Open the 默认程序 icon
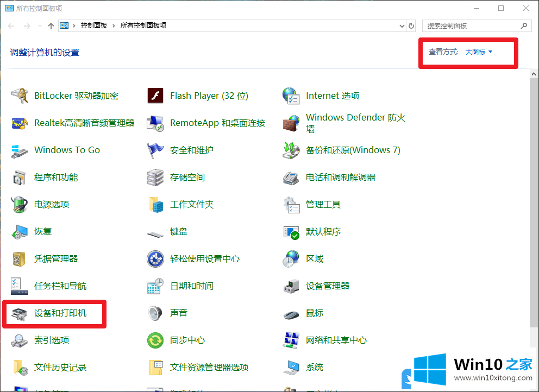Viewport: 539px width, 392px height. pos(291,232)
